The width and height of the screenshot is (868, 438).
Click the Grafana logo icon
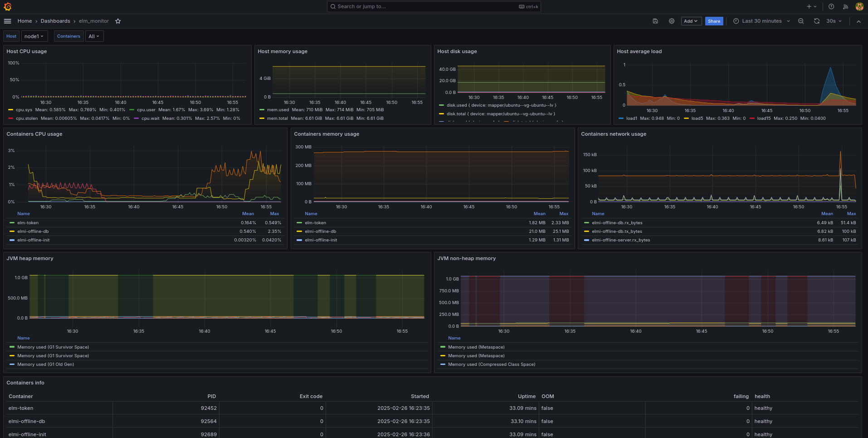click(x=8, y=7)
